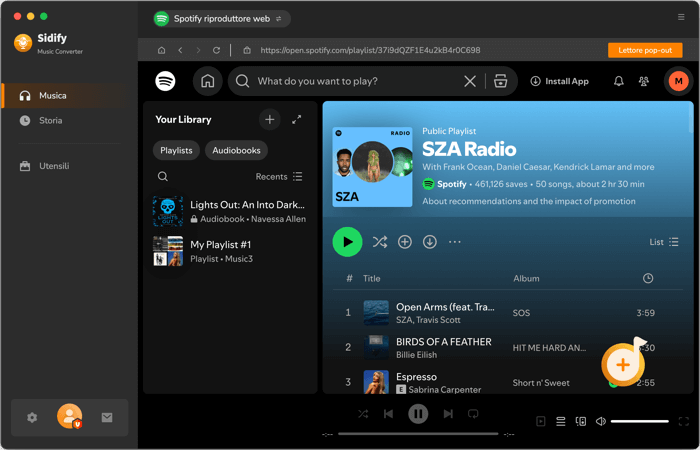Expand Your Library panel
This screenshot has height=450, width=700.
[296, 120]
